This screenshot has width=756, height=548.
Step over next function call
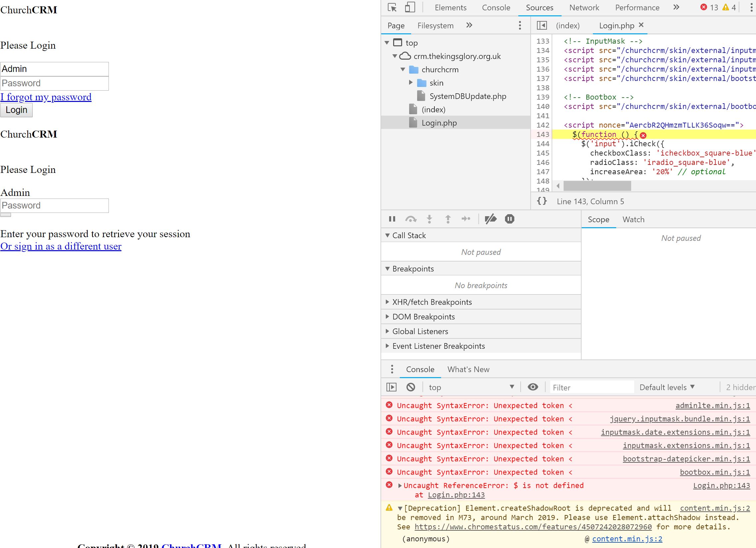tap(411, 219)
